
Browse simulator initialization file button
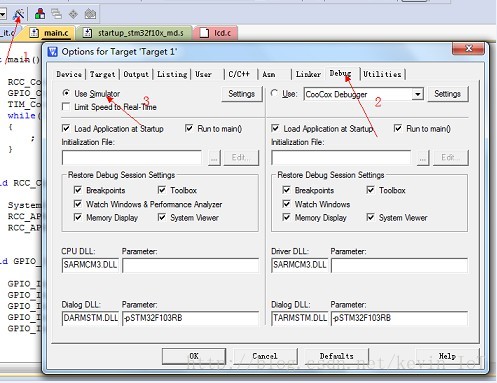(214, 158)
